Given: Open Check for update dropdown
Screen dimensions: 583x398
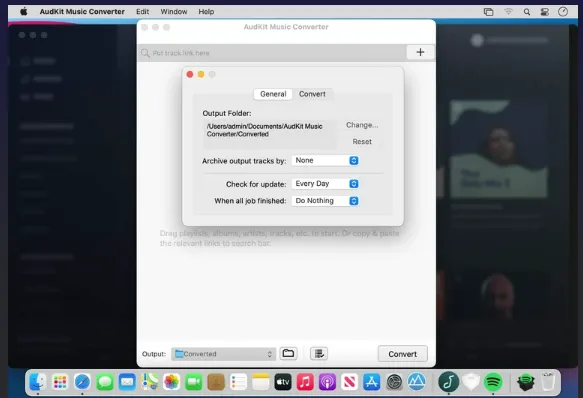Looking at the screenshot, I should click(325, 184).
